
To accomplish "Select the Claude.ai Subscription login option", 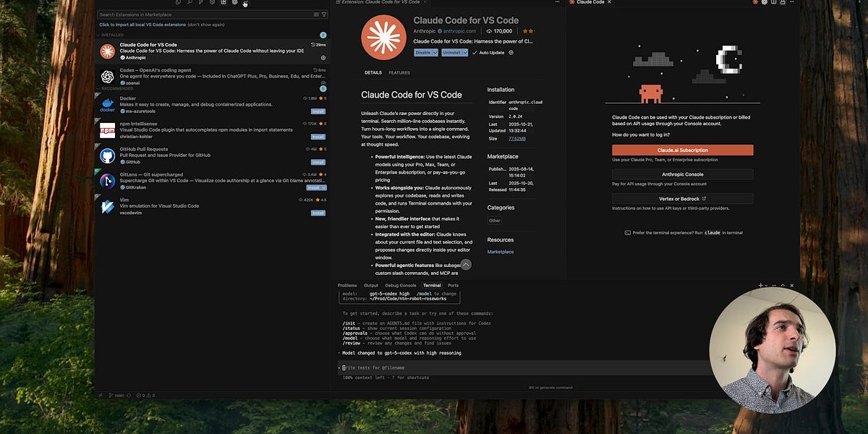I will (683, 150).
